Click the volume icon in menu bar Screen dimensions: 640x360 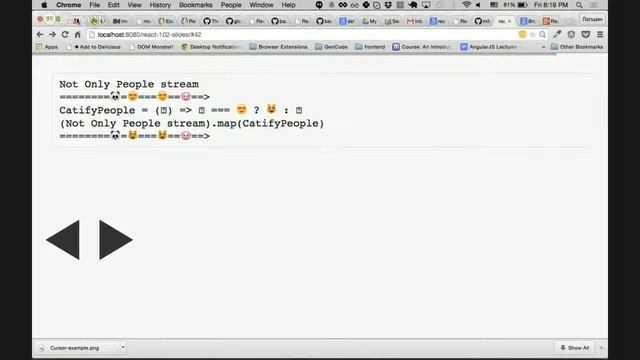tap(478, 5)
